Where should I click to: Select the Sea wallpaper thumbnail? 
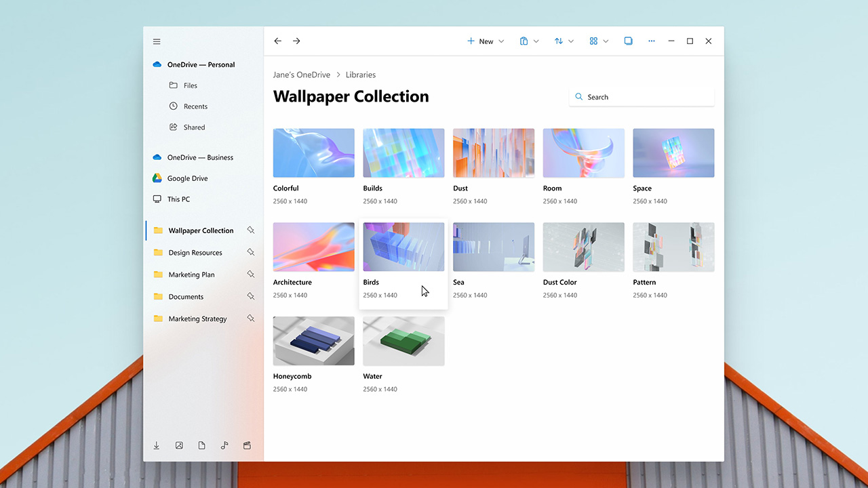[494, 247]
